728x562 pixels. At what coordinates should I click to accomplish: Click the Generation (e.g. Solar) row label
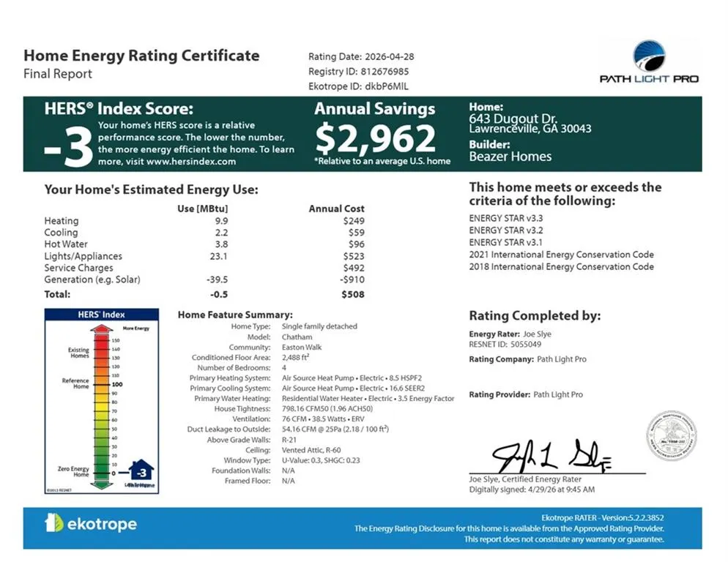[92, 280]
